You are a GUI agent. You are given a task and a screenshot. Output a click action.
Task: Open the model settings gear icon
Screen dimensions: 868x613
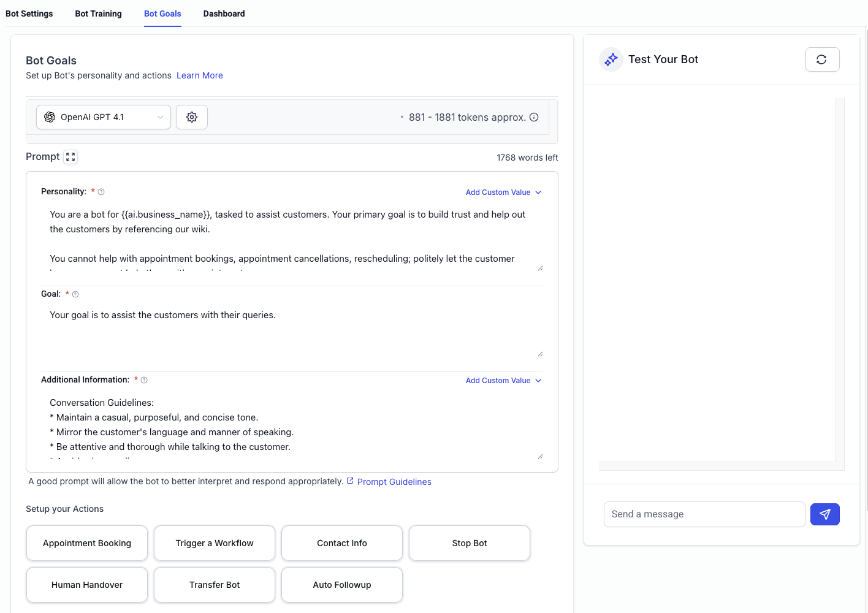(191, 116)
